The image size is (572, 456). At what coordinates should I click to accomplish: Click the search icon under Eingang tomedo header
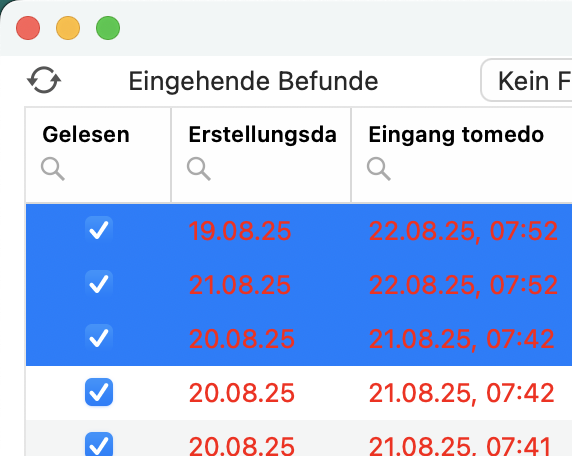tap(379, 169)
